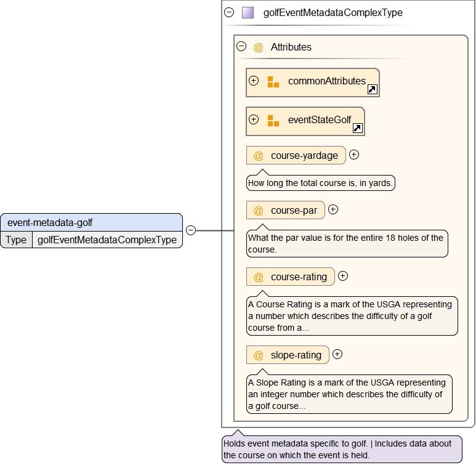
Task: Expand the course-par attribute details
Action: (333, 210)
